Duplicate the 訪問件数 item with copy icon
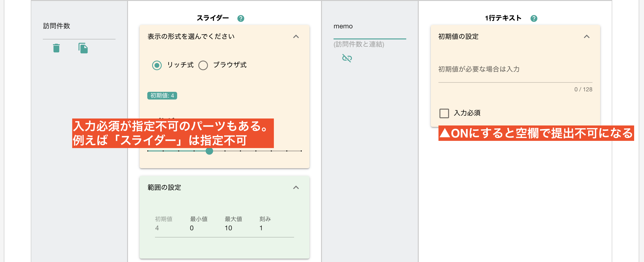 [83, 48]
